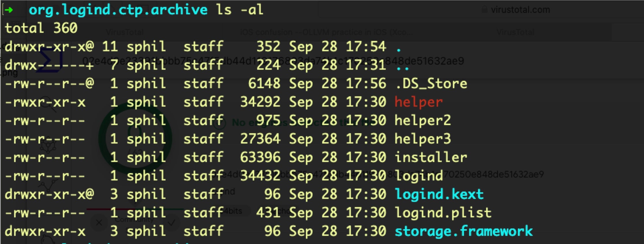The width and height of the screenshot is (644, 244).
Task: Click the faint checkmark icon near Community
Action: 171,223
